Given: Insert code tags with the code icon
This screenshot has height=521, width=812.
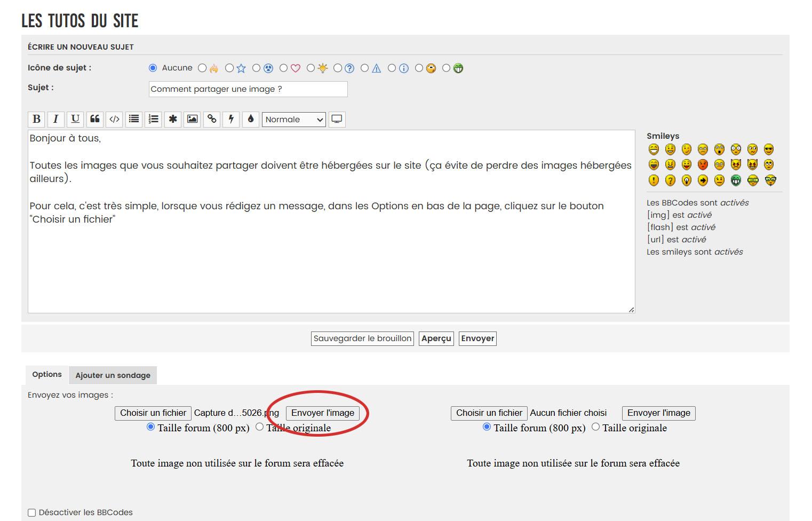Looking at the screenshot, I should click(x=114, y=119).
